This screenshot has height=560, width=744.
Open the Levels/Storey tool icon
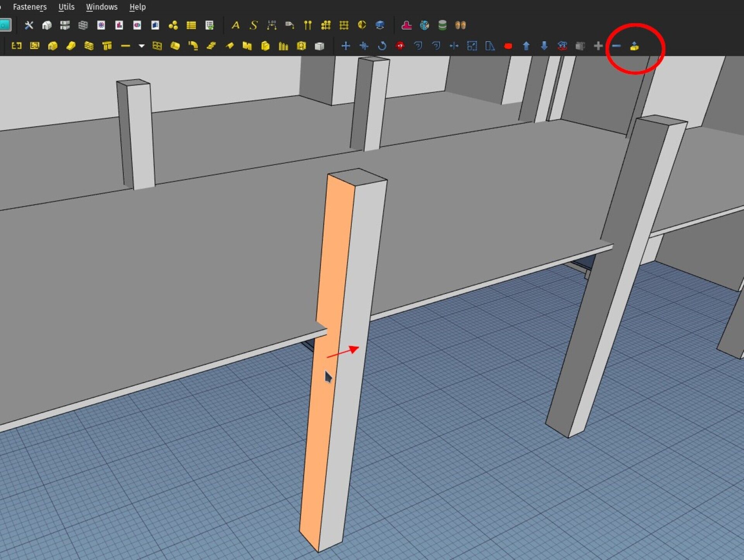coord(35,46)
